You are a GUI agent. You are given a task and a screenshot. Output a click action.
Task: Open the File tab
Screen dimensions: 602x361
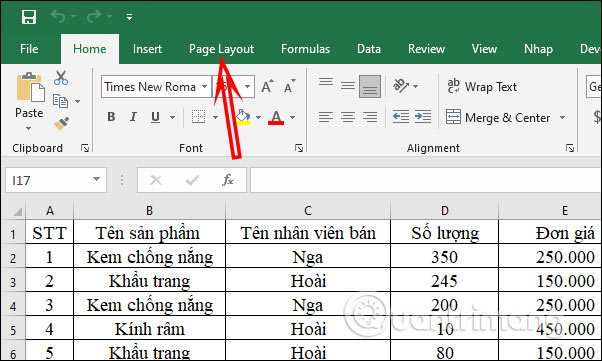coord(29,49)
